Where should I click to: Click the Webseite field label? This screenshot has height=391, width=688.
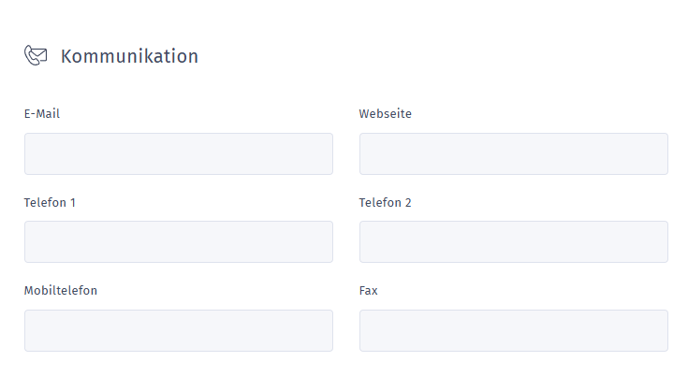point(385,114)
